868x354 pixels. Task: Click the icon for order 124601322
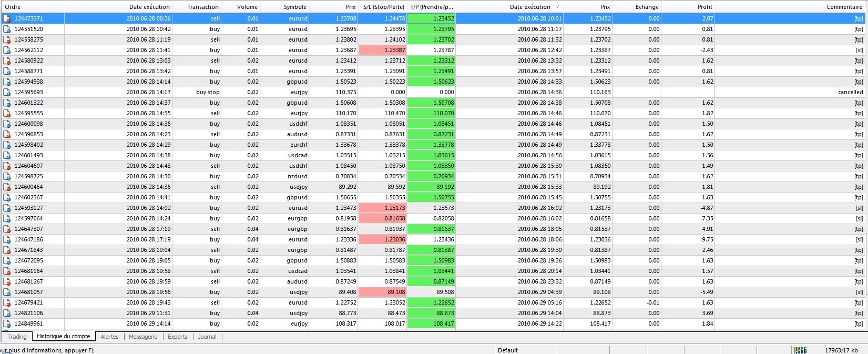[7, 103]
